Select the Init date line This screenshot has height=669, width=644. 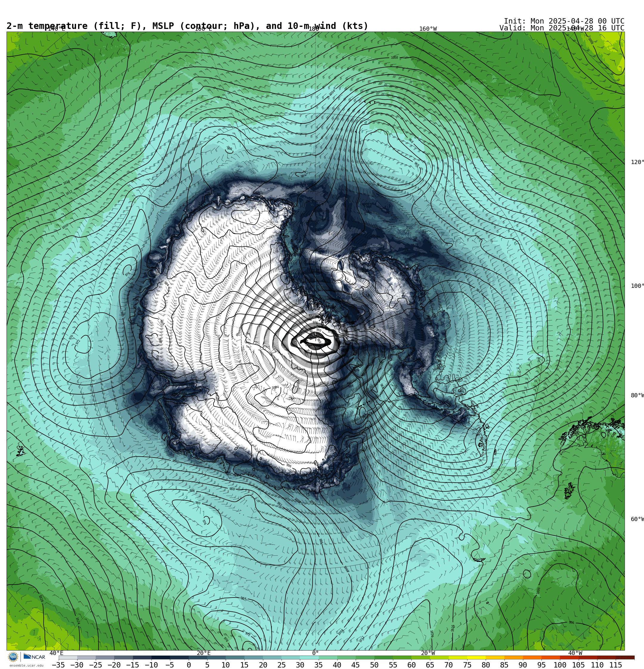coord(564,21)
